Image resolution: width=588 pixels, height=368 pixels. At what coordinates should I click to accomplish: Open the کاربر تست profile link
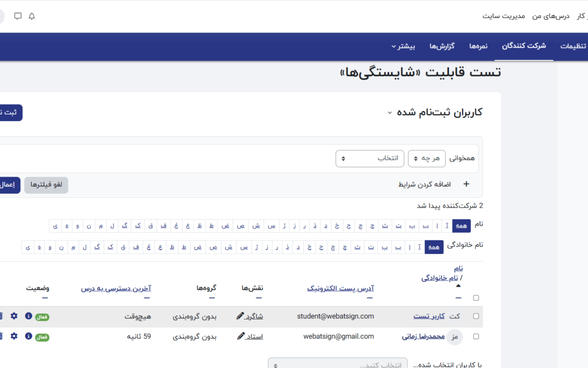[428, 316]
